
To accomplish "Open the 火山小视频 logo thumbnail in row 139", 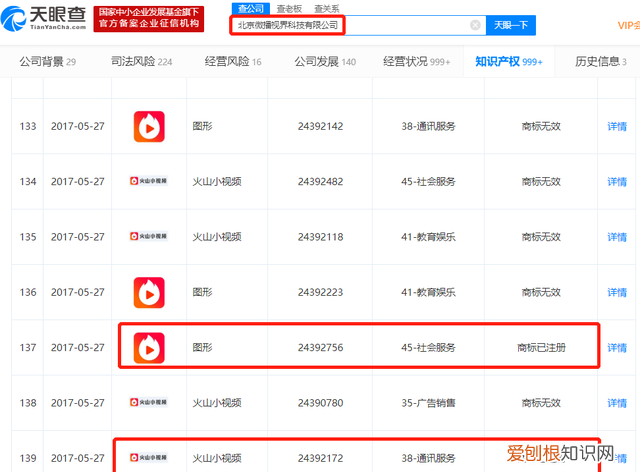I will (149, 458).
